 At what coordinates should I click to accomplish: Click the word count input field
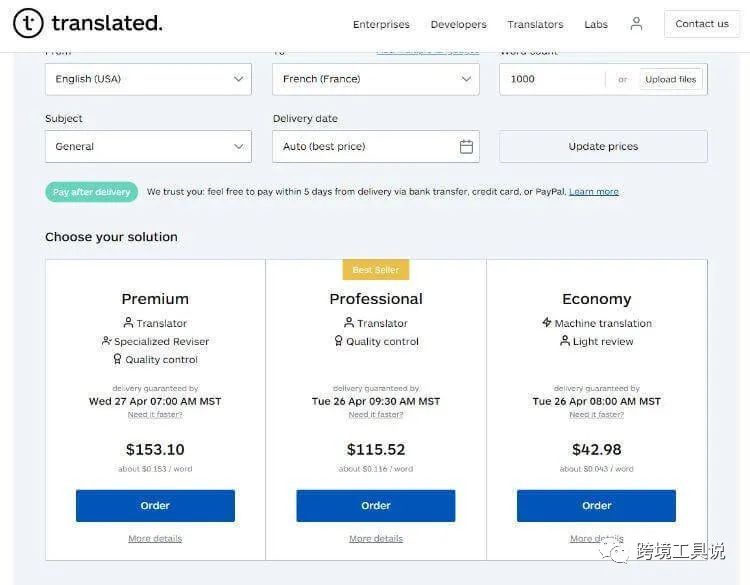pyautogui.click(x=555, y=79)
